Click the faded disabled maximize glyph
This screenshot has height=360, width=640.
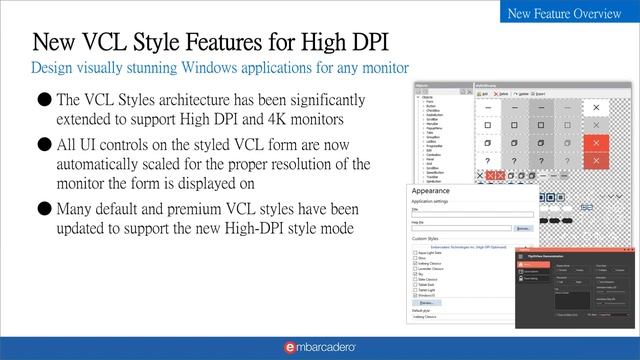pos(567,125)
